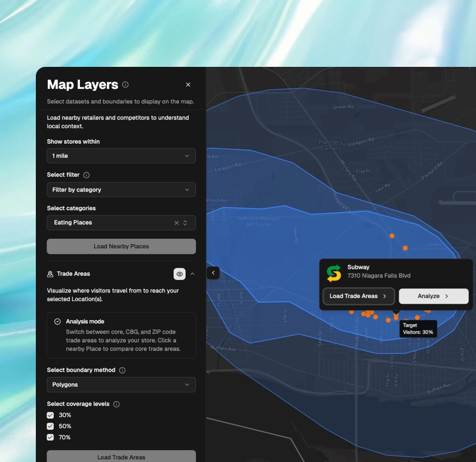Toggle Trade Areas visibility eye icon

point(179,274)
